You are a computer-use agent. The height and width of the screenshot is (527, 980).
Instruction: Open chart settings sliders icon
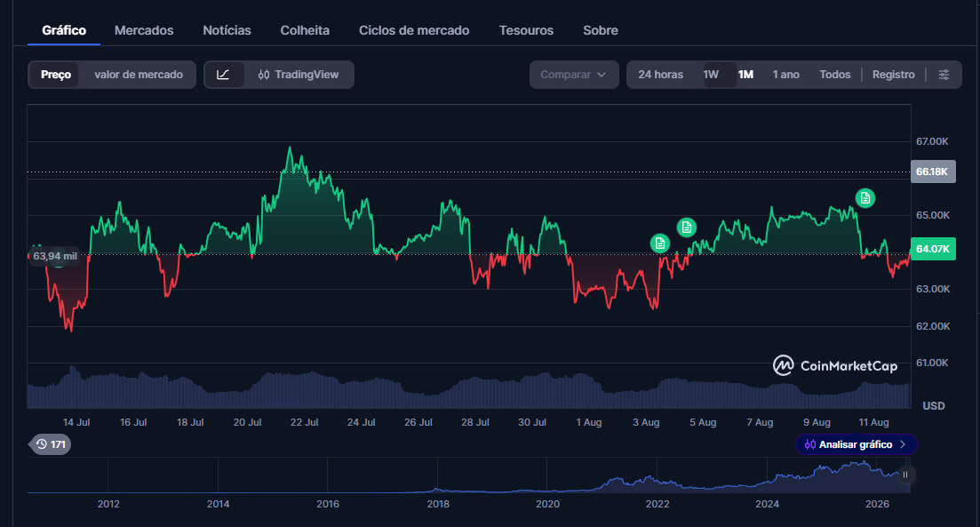click(944, 75)
